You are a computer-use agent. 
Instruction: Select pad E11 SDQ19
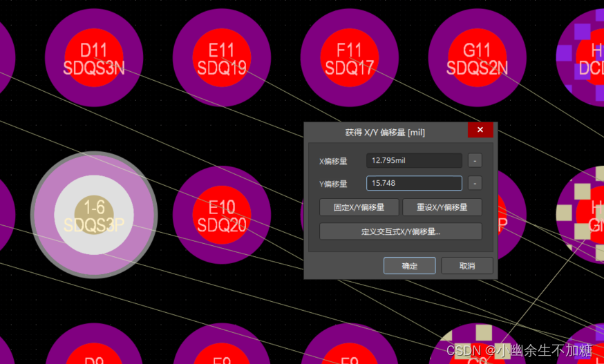coord(222,58)
